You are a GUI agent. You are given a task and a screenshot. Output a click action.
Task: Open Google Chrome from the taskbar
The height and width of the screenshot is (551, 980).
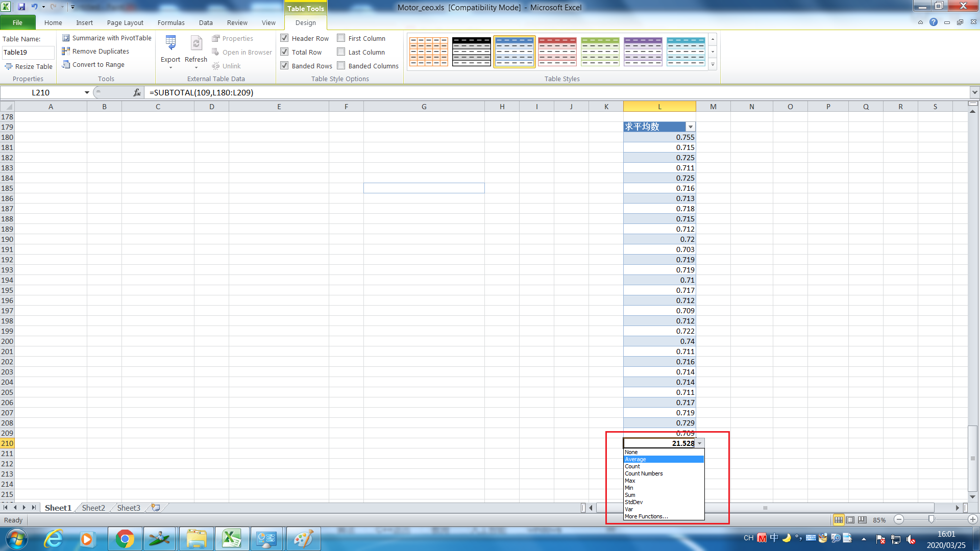point(125,539)
